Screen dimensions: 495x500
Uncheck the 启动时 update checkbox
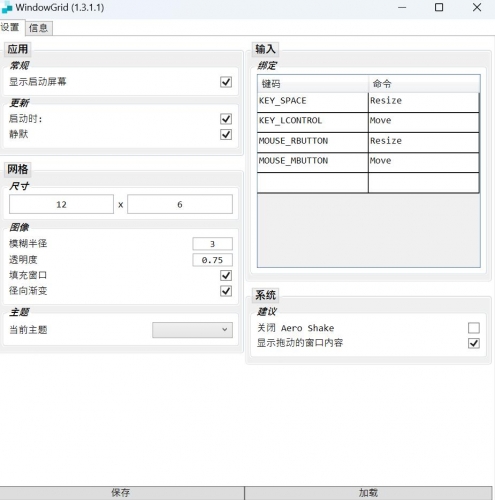tap(226, 119)
